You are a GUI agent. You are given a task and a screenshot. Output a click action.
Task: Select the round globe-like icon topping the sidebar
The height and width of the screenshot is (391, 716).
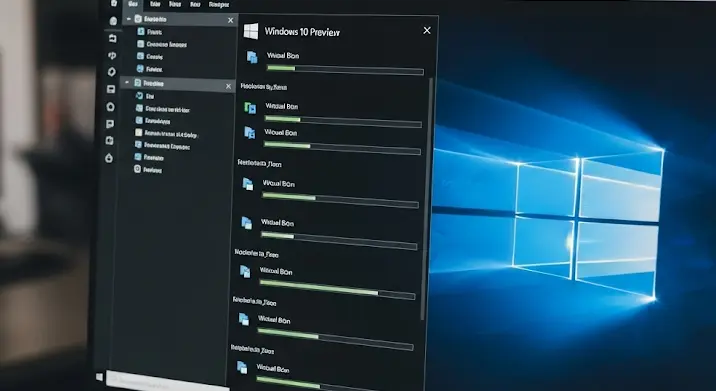(113, 21)
